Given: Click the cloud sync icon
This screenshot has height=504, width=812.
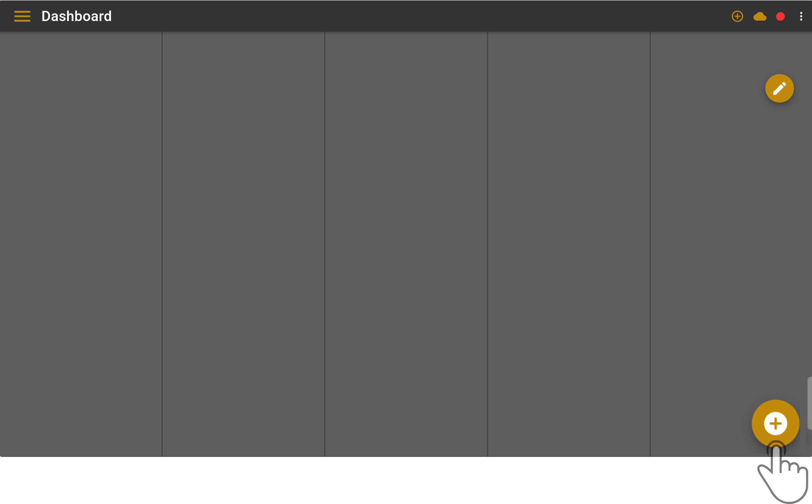Looking at the screenshot, I should click(760, 16).
